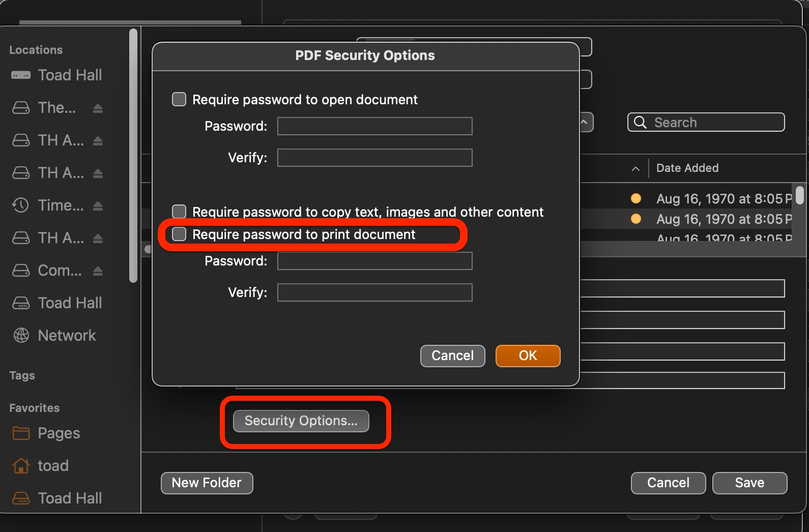This screenshot has width=809, height=532.
Task: Select the Time... sidebar item
Action: (61, 205)
